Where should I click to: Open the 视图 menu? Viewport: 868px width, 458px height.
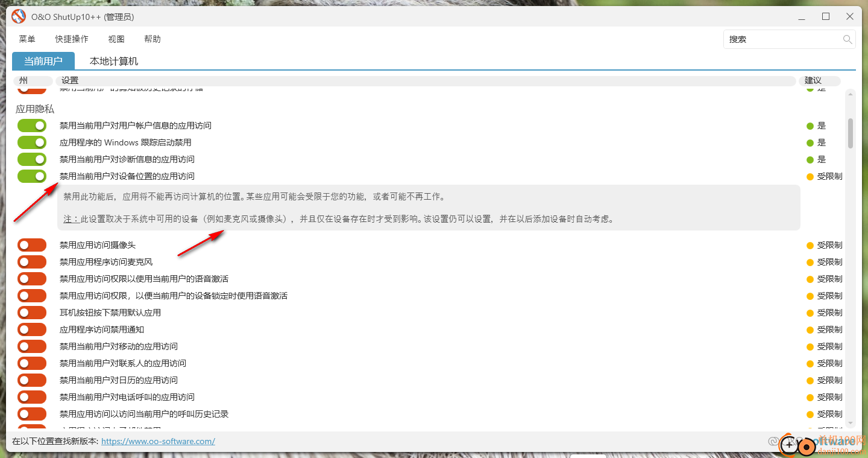point(116,39)
